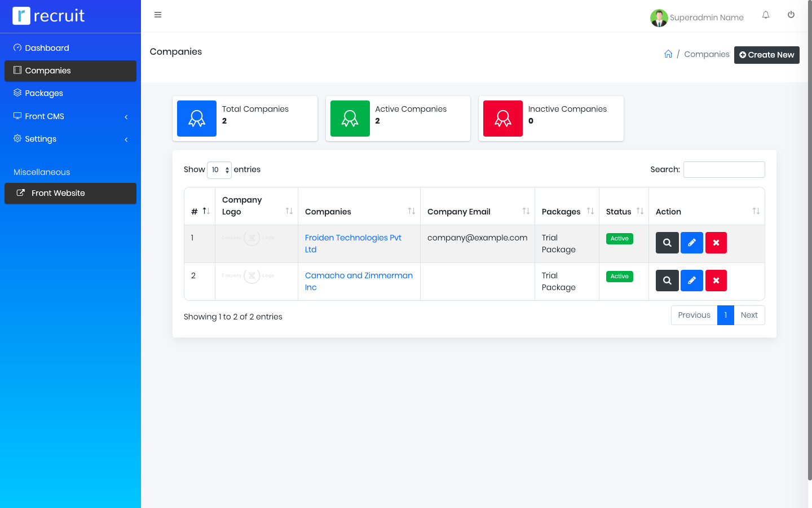812x508 pixels.
Task: Click the Create New button
Action: coord(766,55)
